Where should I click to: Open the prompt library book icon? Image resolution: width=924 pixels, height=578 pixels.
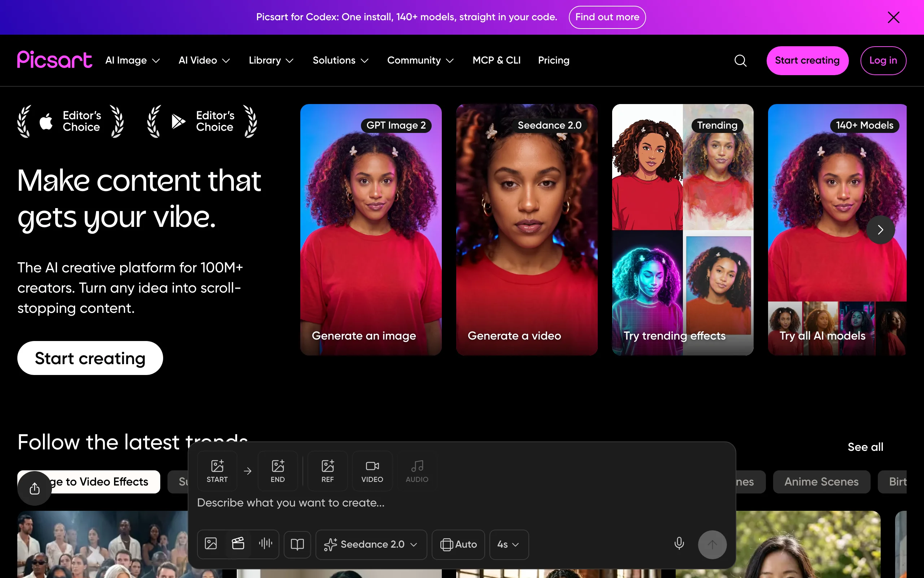(297, 544)
